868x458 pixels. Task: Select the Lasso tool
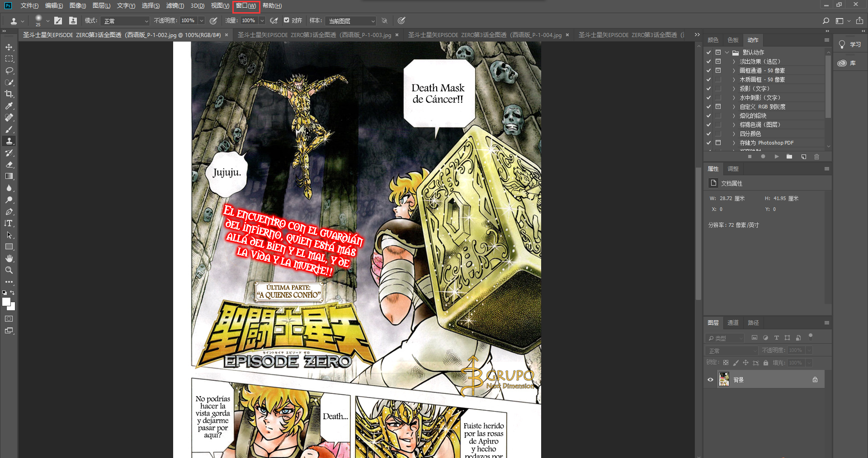[9, 70]
